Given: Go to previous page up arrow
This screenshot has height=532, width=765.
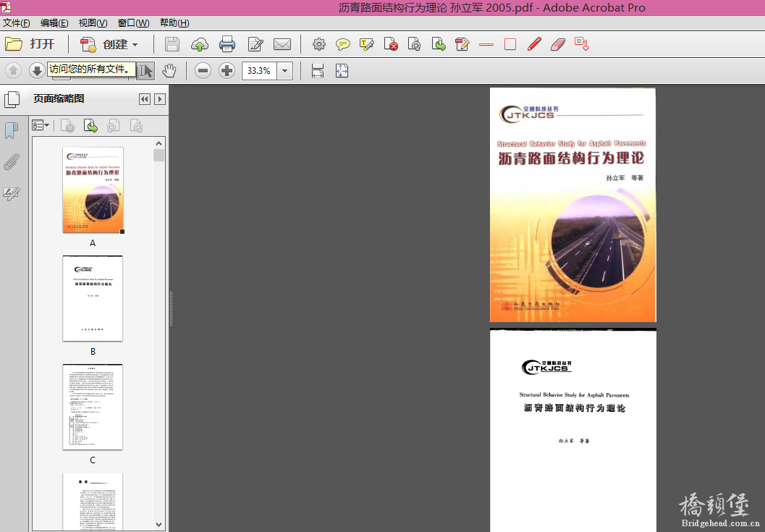Looking at the screenshot, I should (x=14, y=71).
